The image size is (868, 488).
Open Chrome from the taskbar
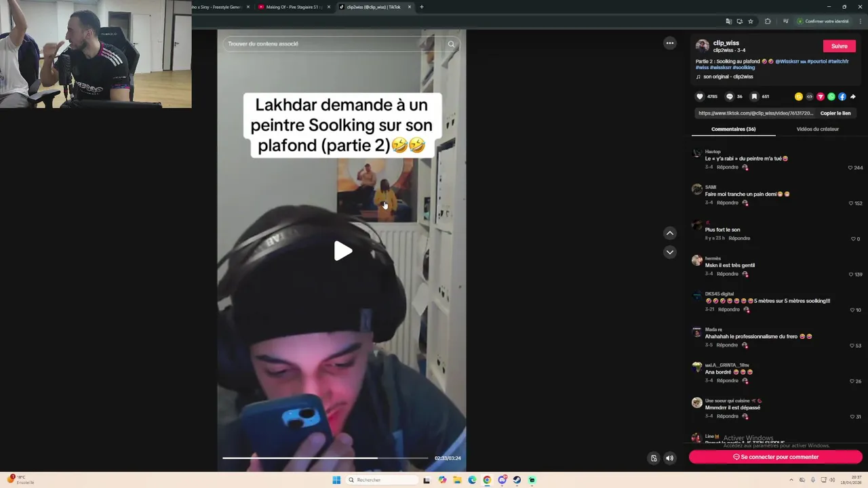(487, 480)
